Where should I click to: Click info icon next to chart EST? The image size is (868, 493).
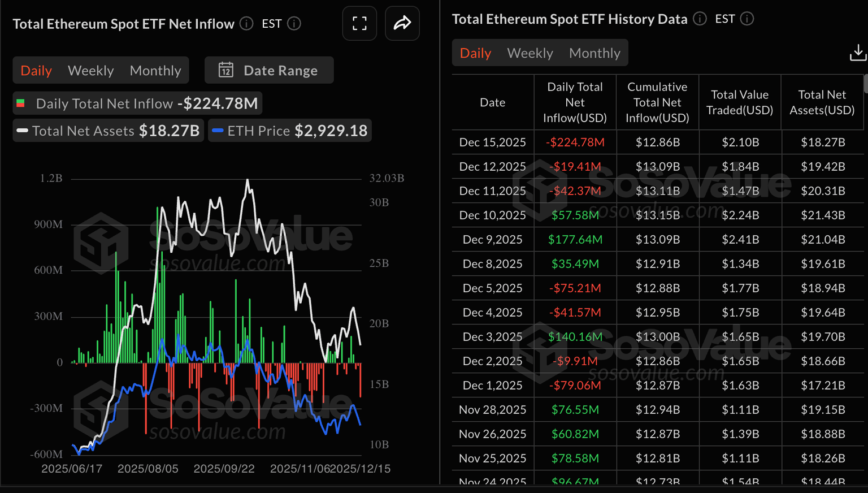click(294, 24)
